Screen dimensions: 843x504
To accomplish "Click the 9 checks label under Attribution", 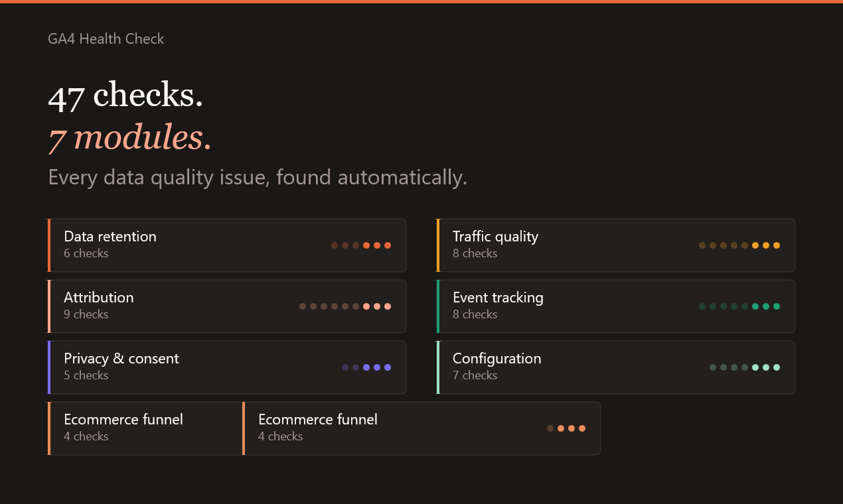I will (x=86, y=314).
